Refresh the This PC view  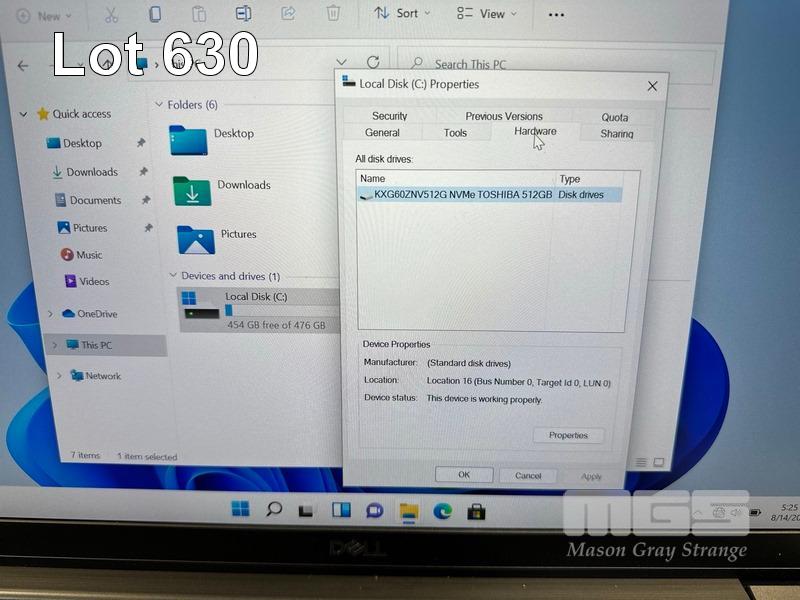tap(373, 63)
